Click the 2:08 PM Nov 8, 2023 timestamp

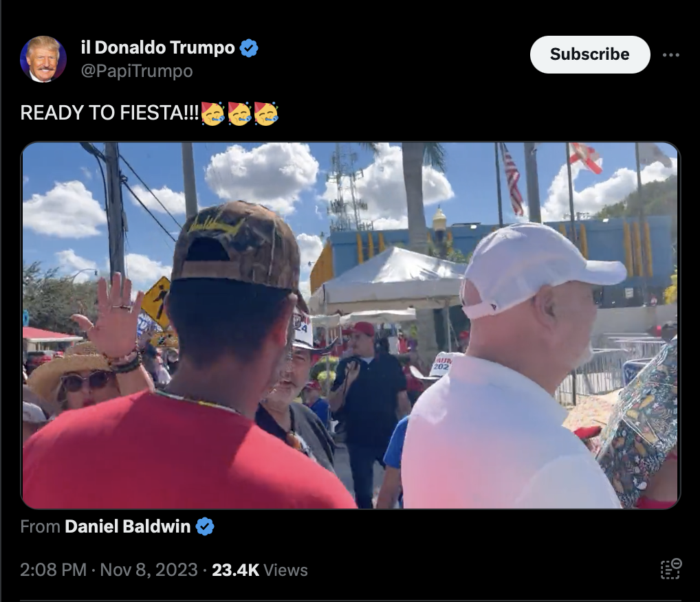tap(109, 570)
